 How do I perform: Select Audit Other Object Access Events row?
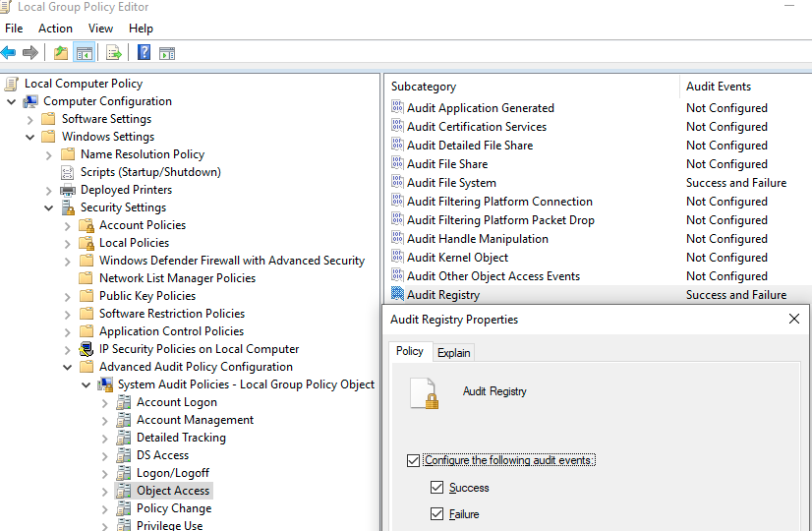(599, 275)
